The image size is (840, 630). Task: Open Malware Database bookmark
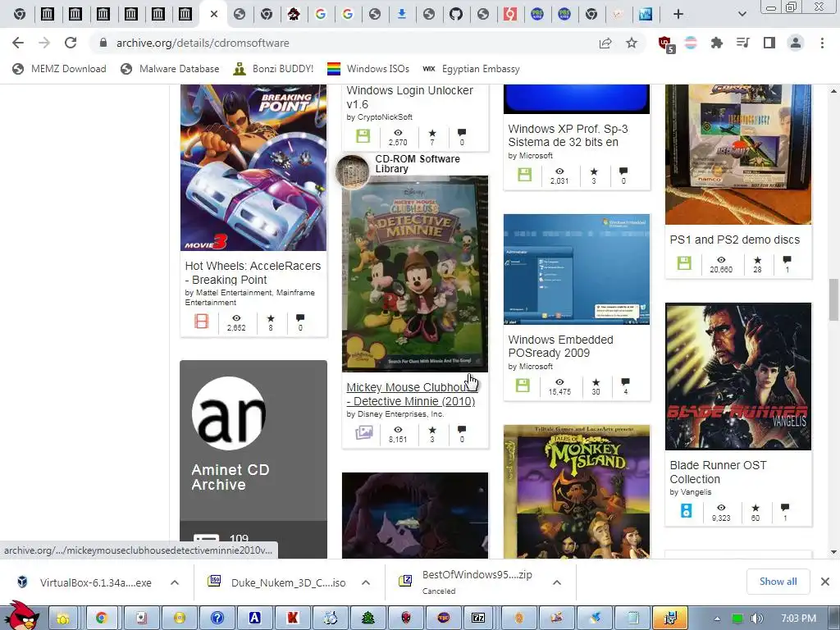(170, 69)
